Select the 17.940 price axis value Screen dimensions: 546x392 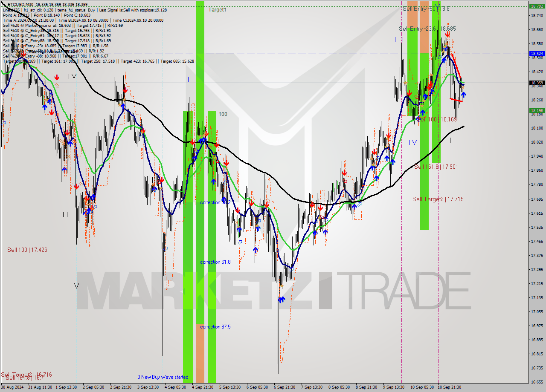537,156
